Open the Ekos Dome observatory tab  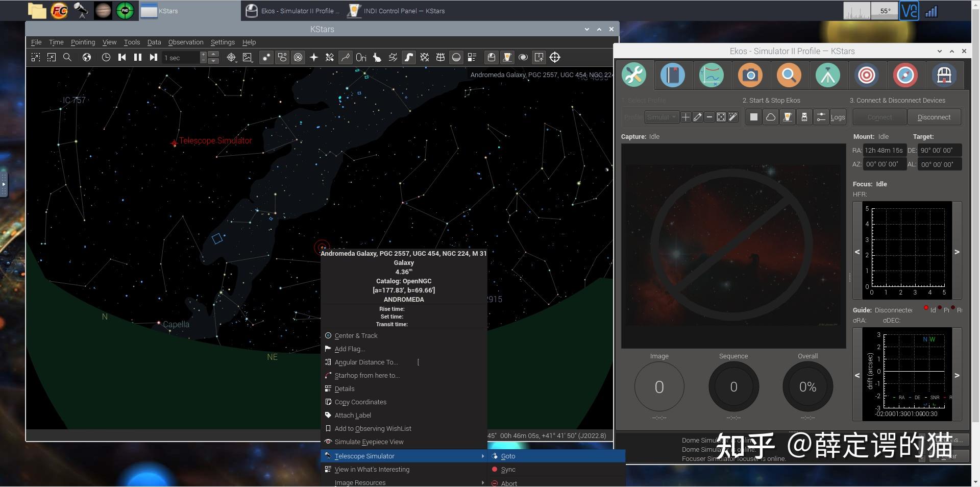944,76
